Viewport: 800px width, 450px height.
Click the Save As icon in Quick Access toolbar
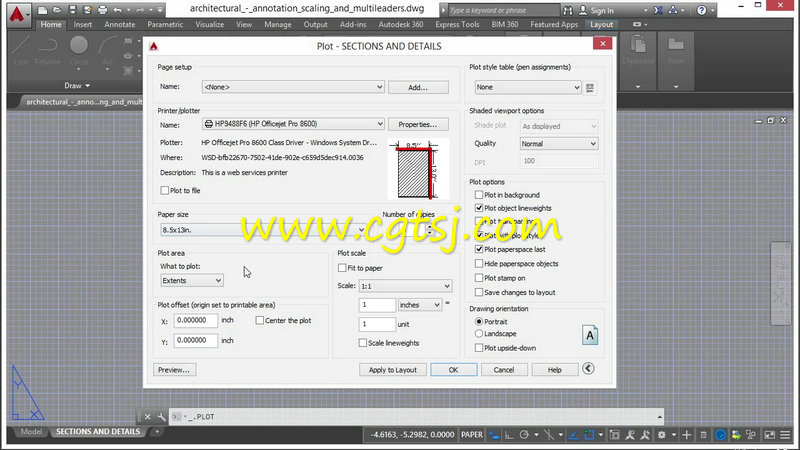pos(87,10)
